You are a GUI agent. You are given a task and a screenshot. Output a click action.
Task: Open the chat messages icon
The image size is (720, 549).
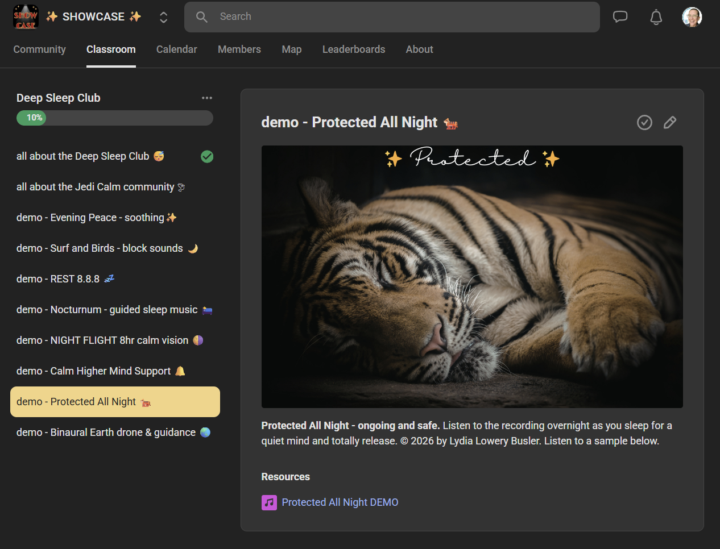(x=620, y=17)
